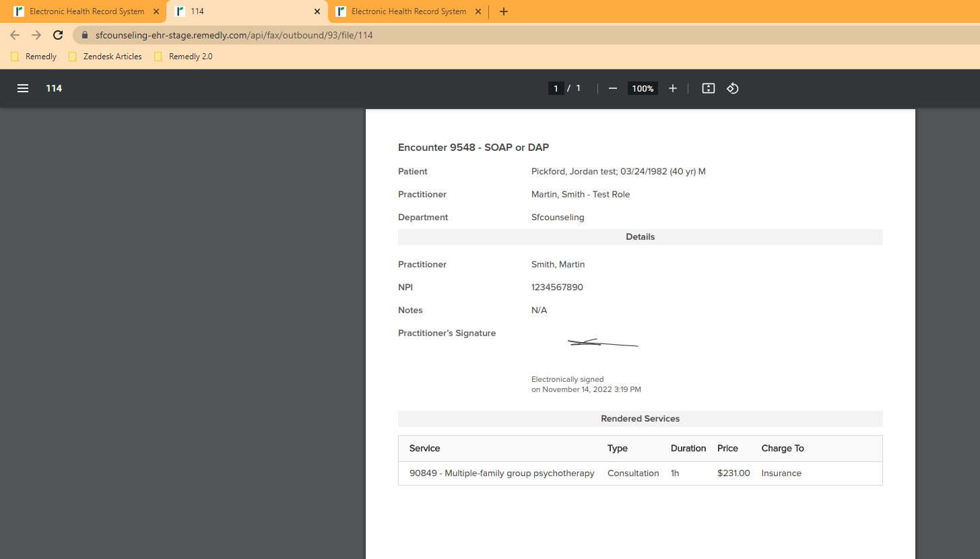The width and height of the screenshot is (980, 559).
Task: Click patient name Pickford, Jordan test
Action: (x=574, y=172)
